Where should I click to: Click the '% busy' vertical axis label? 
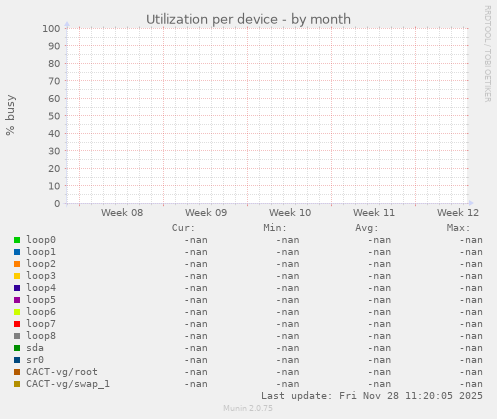[x=10, y=115]
